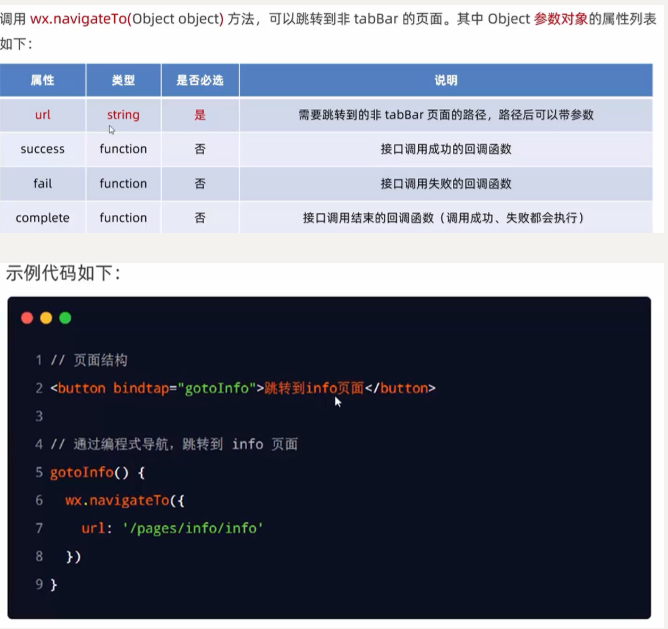Click the 示例代码如下 heading
Image resolution: width=668 pixels, height=629 pixels.
63,273
